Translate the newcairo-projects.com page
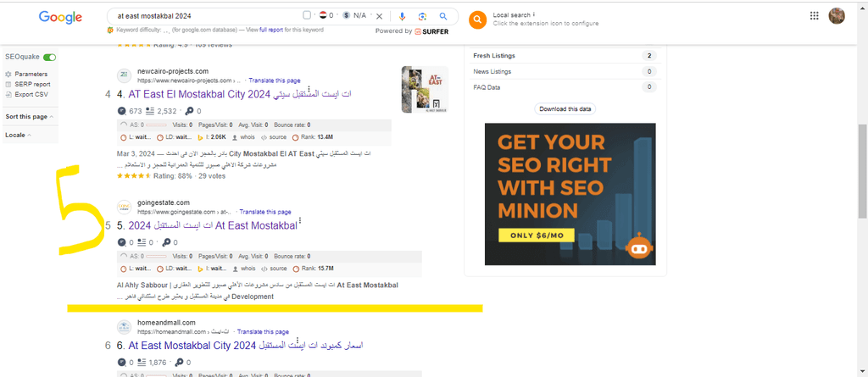The image size is (868, 377). (275, 80)
